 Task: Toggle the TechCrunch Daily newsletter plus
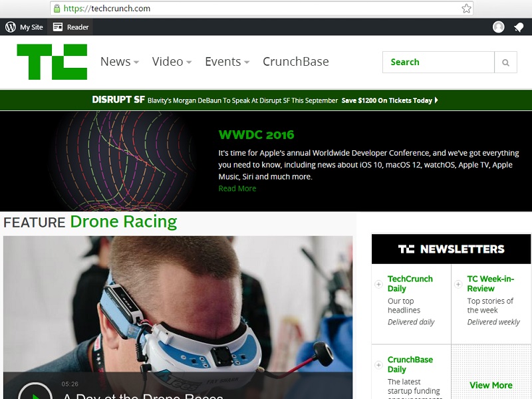pos(378,284)
